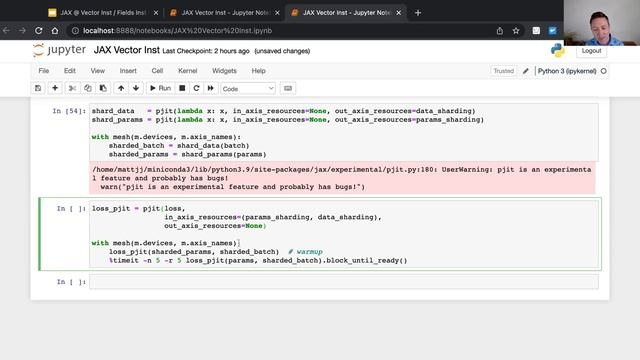This screenshot has height=360, width=640.
Task: Close the active JAX Vector Inst tab
Action: [x=398, y=13]
